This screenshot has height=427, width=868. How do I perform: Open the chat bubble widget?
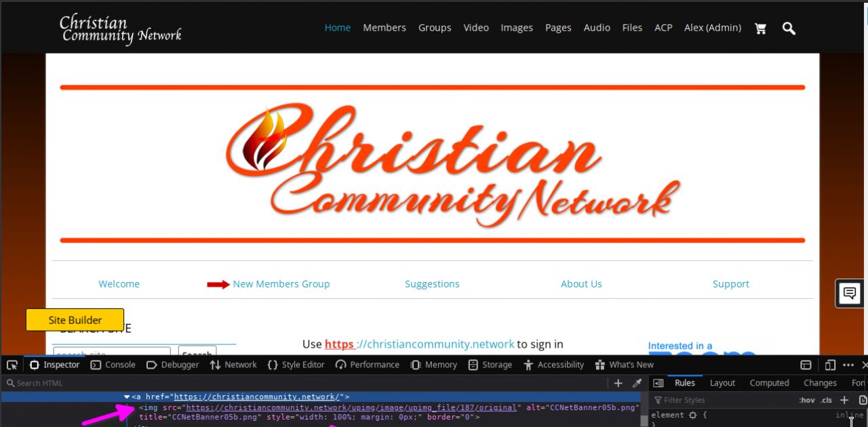(x=849, y=293)
